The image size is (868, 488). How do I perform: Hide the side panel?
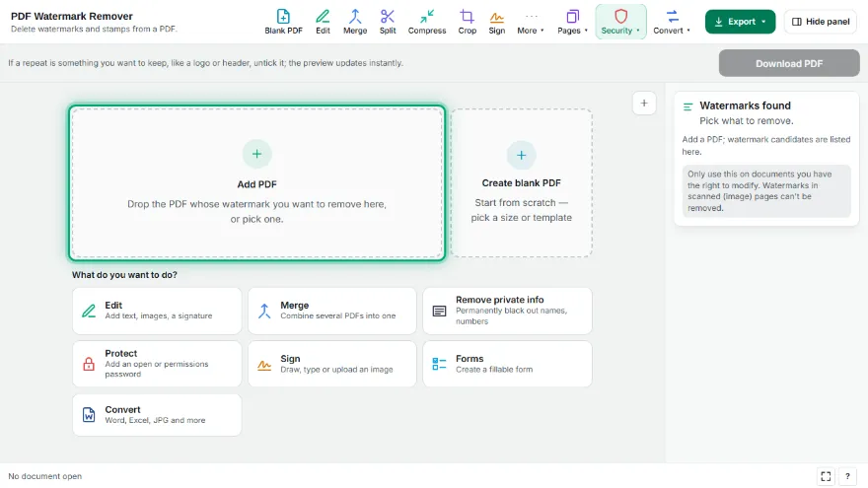click(x=821, y=22)
